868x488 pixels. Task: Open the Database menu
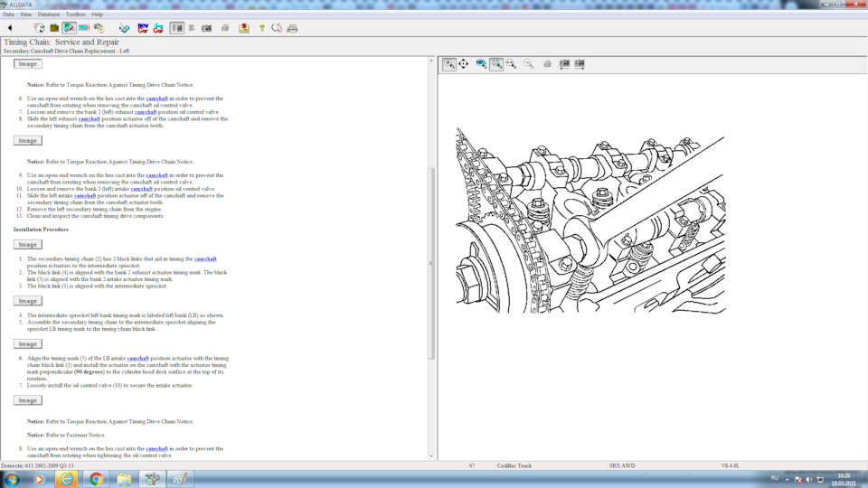click(x=48, y=14)
